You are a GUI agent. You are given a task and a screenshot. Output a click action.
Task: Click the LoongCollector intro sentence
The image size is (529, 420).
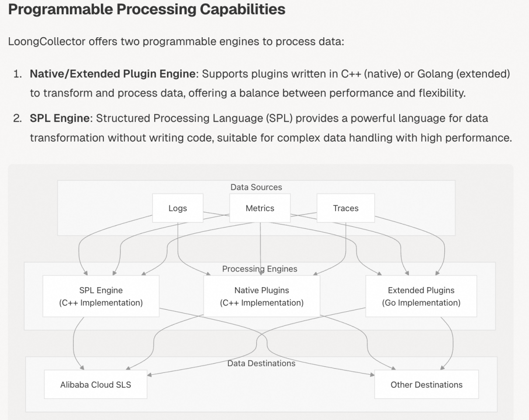coord(176,41)
